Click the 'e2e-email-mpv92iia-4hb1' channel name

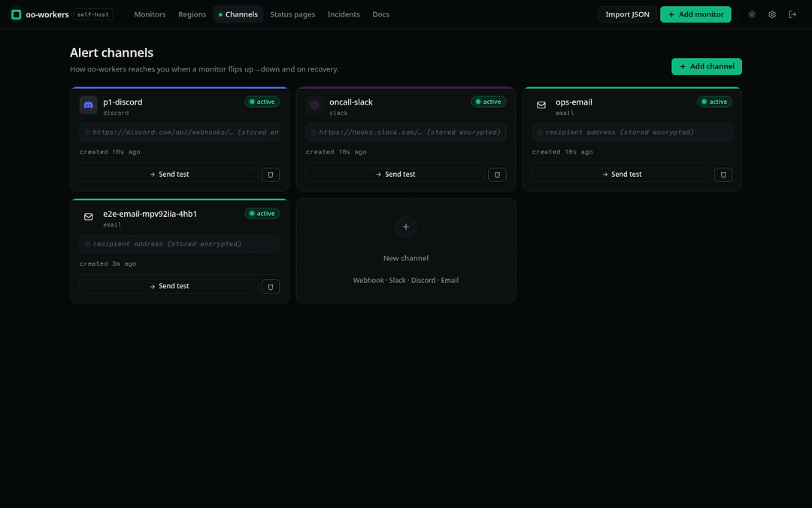point(150,214)
